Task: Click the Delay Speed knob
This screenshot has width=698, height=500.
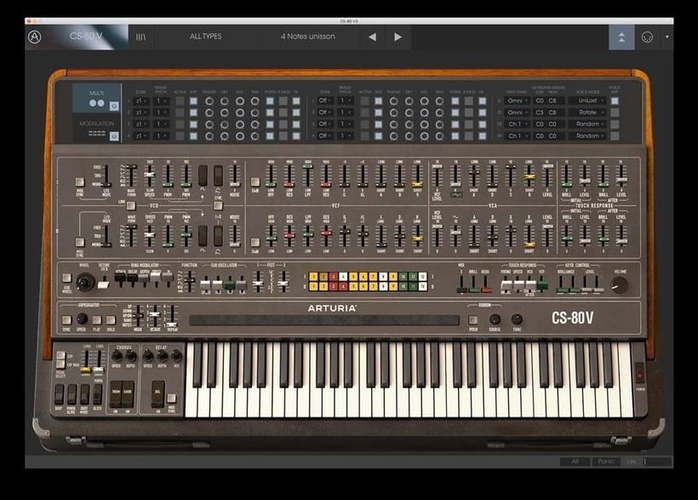Action: click(148, 356)
